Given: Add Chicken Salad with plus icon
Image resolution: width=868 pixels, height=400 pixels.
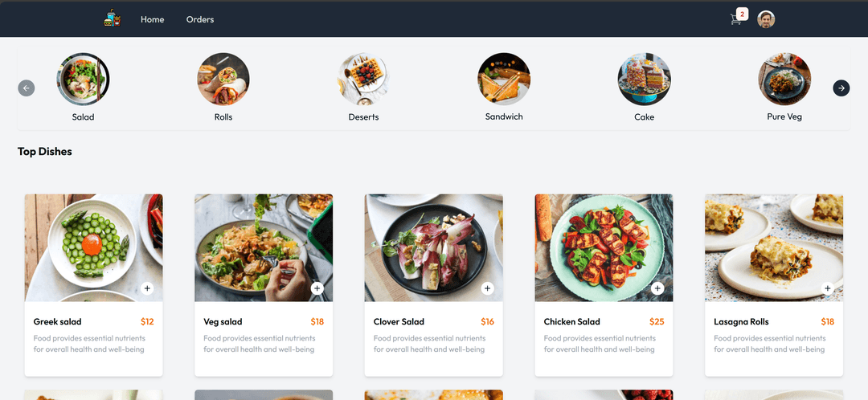Looking at the screenshot, I should point(657,288).
